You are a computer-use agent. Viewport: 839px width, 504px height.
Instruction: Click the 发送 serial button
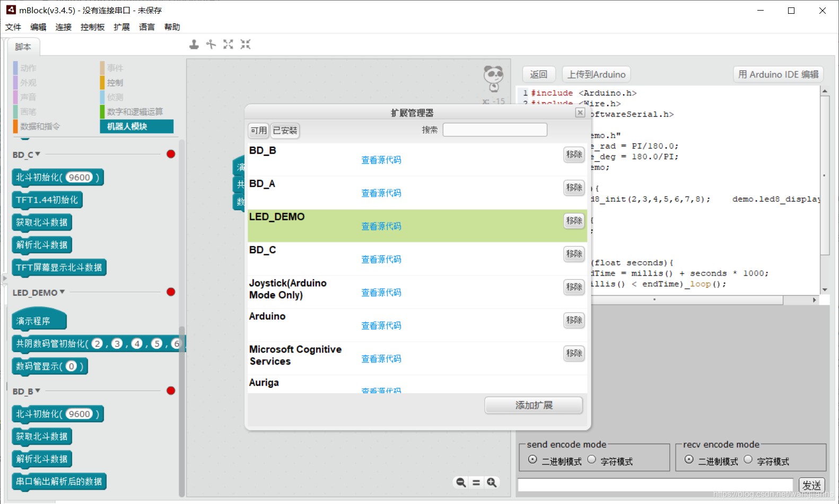click(812, 485)
